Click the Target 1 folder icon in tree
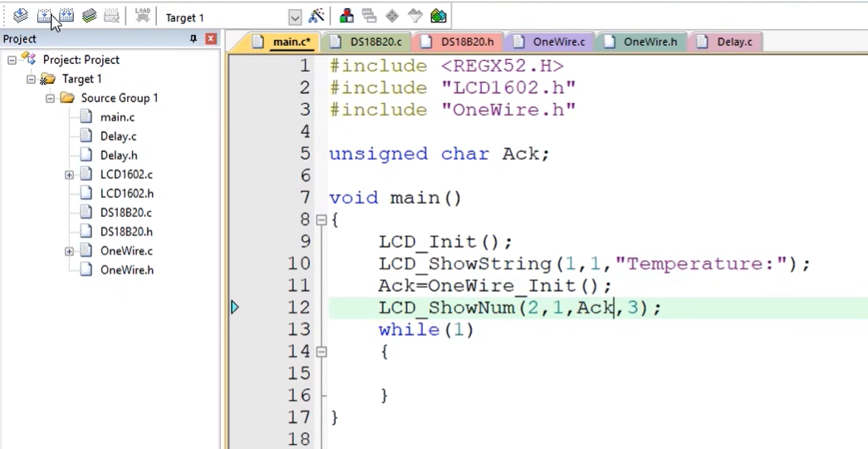868x449 pixels. (47, 79)
